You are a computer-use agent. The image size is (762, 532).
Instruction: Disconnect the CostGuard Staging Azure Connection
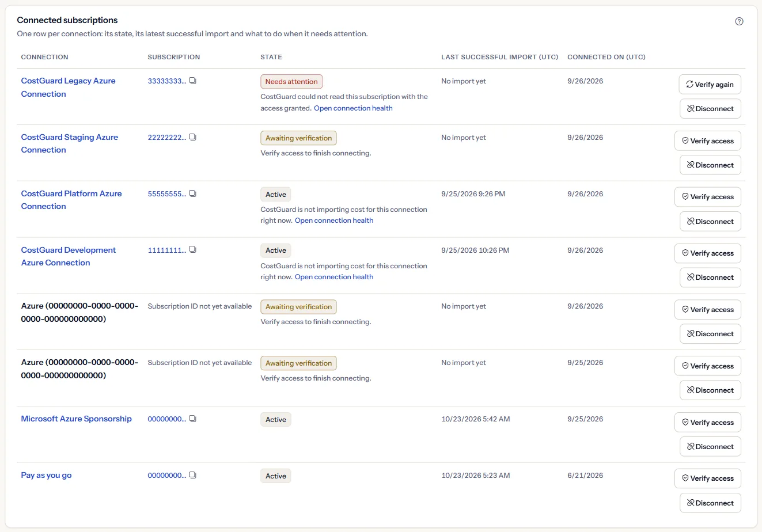710,165
